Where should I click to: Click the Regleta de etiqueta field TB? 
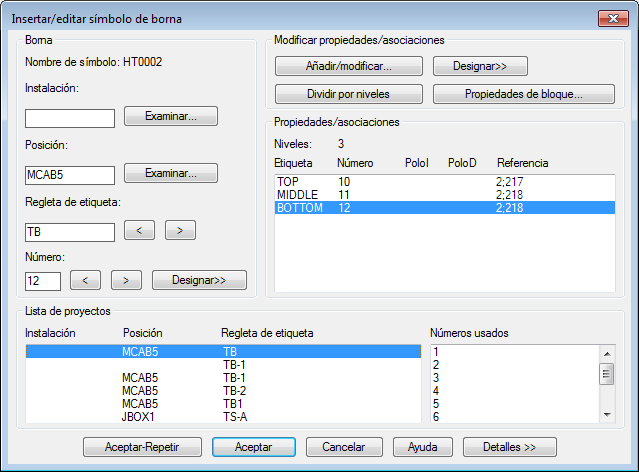(70, 232)
